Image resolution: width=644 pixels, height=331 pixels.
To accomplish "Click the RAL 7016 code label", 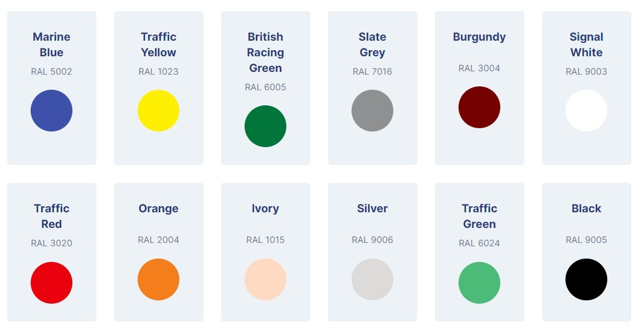I will (372, 71).
